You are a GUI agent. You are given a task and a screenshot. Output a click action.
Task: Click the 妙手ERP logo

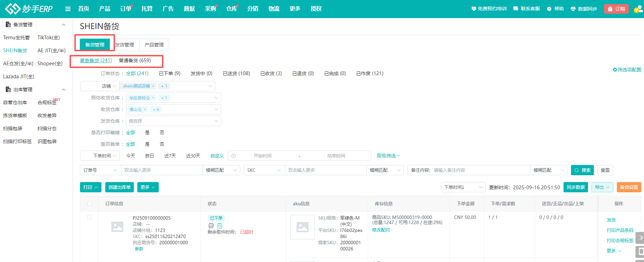click(29, 9)
